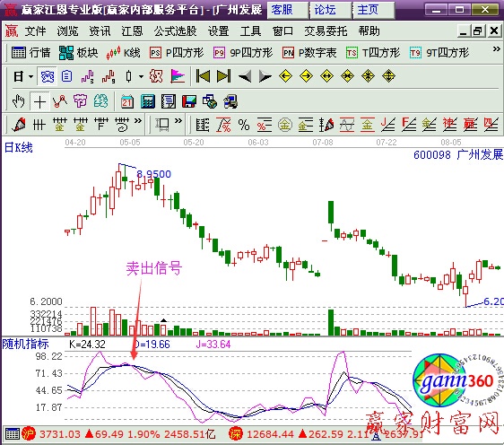Open the calendar date icon

click(127, 102)
